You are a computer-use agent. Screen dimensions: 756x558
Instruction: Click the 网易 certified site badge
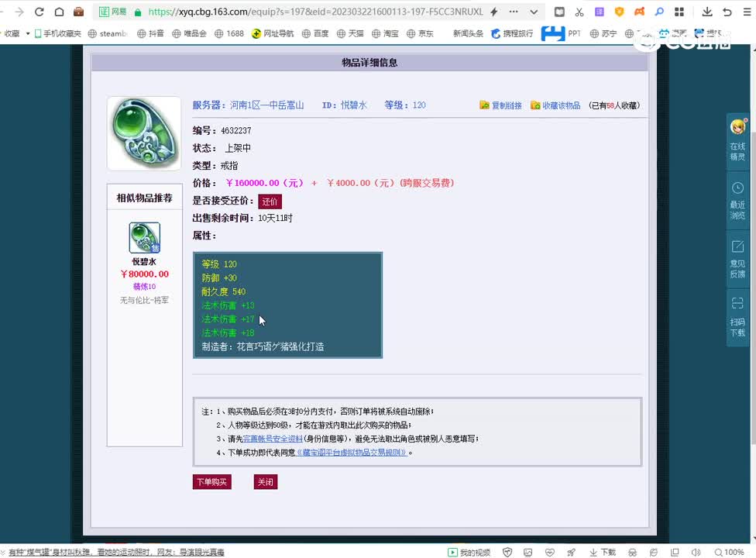(x=113, y=12)
